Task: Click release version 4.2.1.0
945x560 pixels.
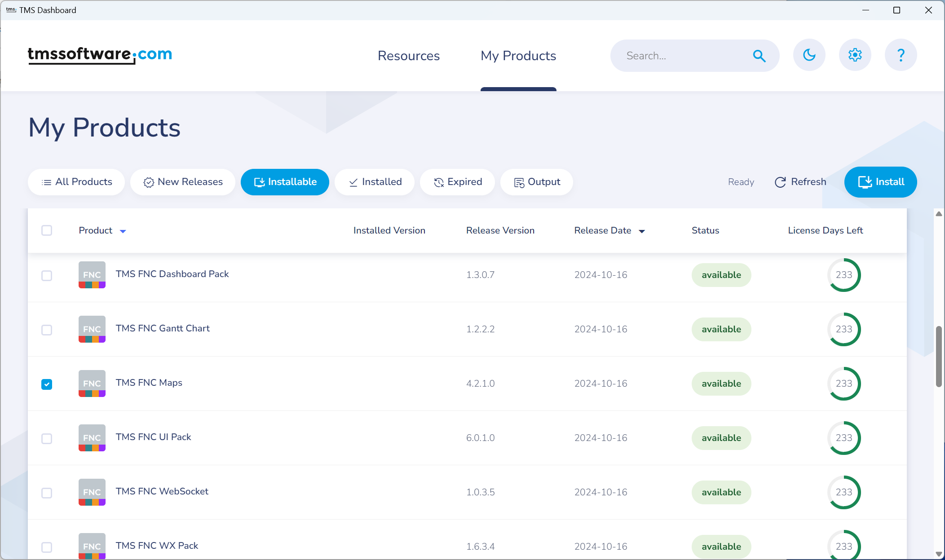Action: click(x=481, y=384)
